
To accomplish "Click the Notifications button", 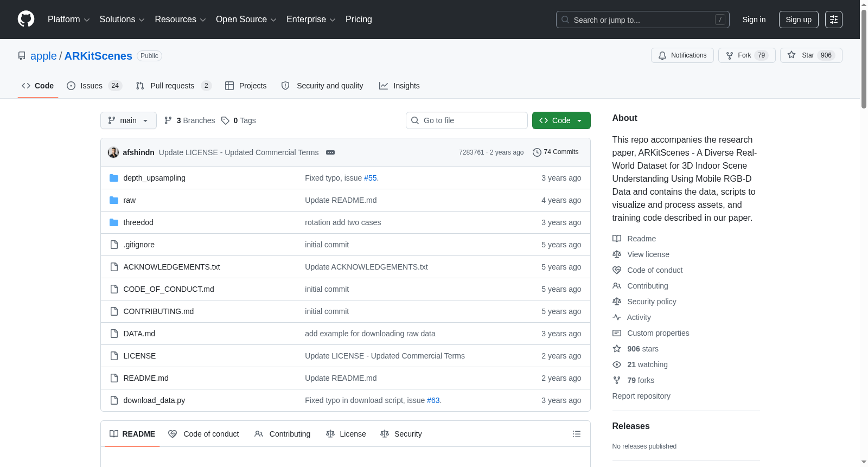I will point(682,55).
